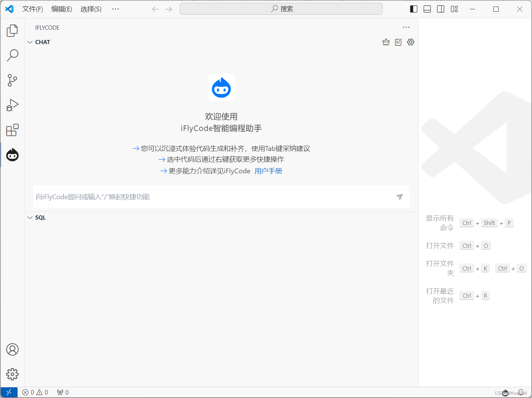Open the 编辑(E) menu
The height and width of the screenshot is (398, 532).
(x=62, y=9)
